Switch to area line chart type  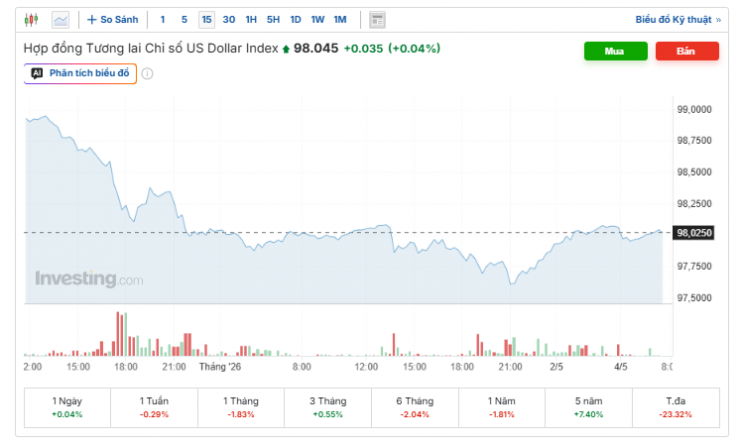[x=61, y=19]
